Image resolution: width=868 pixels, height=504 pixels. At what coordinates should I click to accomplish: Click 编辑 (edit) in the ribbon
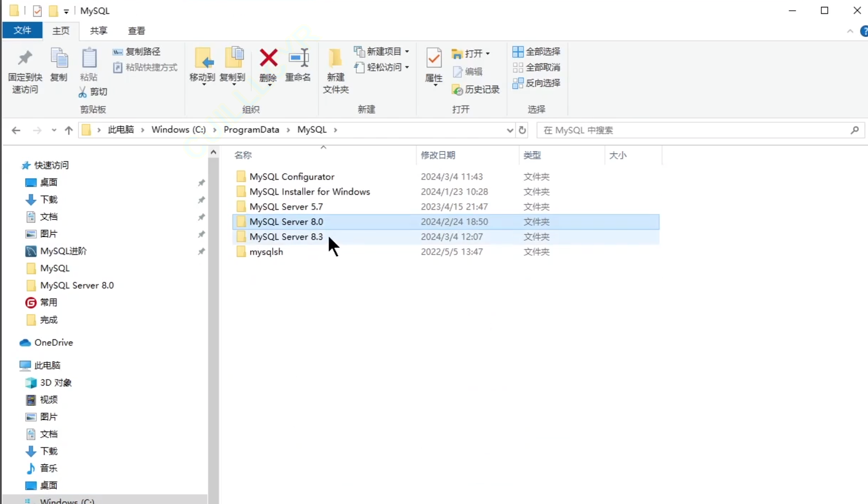(x=467, y=71)
